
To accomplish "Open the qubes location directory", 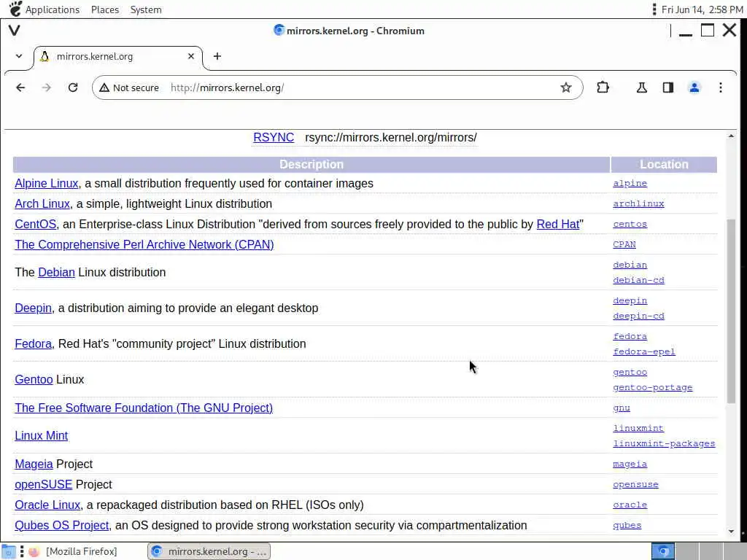I will coord(627,526).
